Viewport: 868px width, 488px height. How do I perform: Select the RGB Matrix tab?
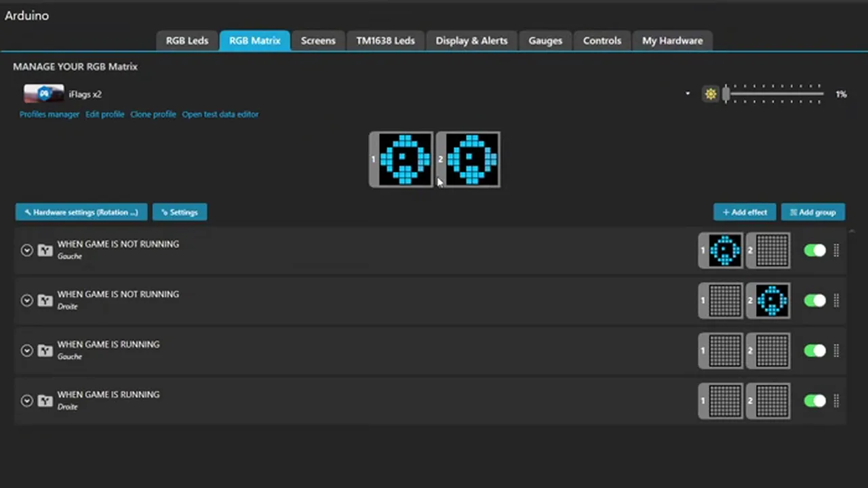coord(255,41)
